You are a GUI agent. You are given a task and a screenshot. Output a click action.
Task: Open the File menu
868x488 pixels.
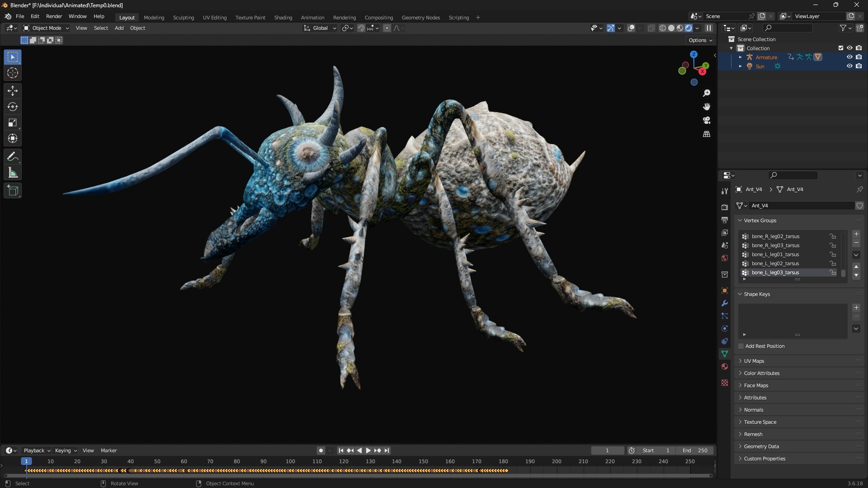coord(20,16)
